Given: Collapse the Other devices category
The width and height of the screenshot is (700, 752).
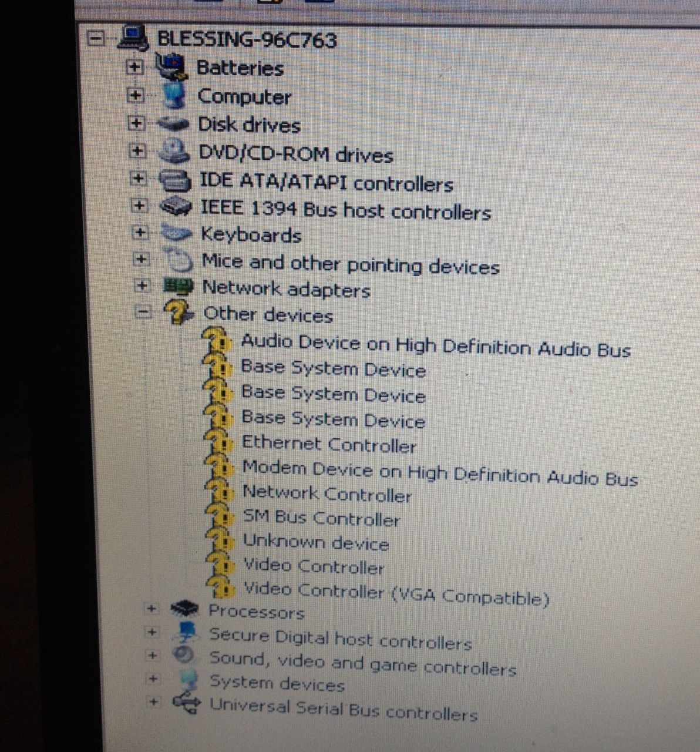Looking at the screenshot, I should 143,312.
